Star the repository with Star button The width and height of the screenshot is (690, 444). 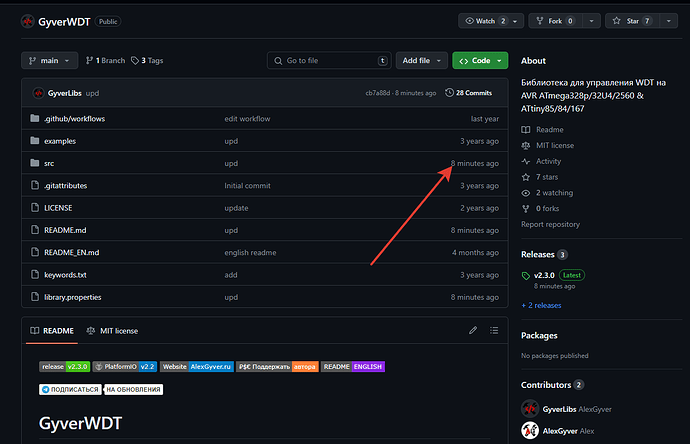pos(632,21)
